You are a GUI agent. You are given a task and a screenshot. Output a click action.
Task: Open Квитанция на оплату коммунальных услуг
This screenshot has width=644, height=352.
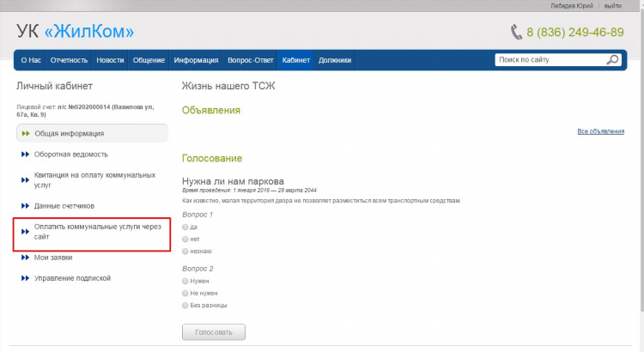pos(94,180)
